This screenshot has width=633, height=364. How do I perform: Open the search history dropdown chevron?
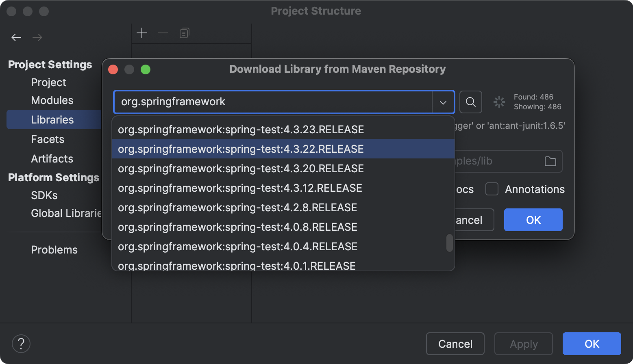pos(443,102)
